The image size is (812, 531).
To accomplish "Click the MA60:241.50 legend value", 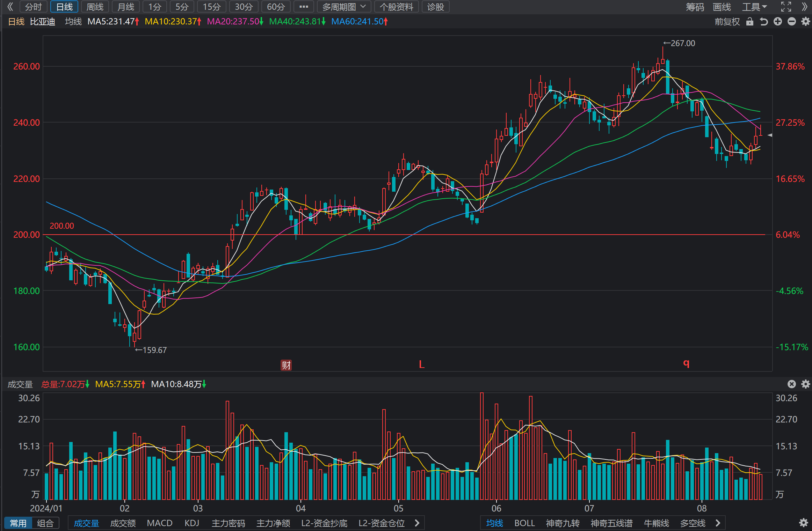I will (x=360, y=22).
